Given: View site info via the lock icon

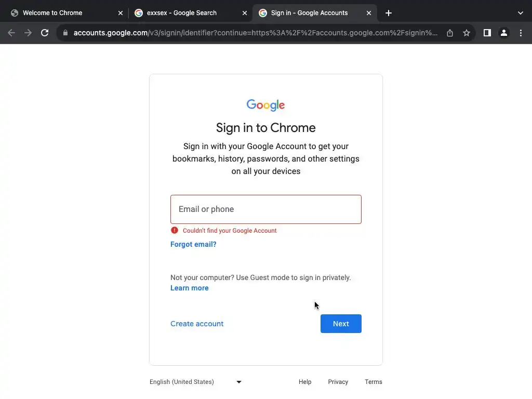Looking at the screenshot, I should point(65,33).
